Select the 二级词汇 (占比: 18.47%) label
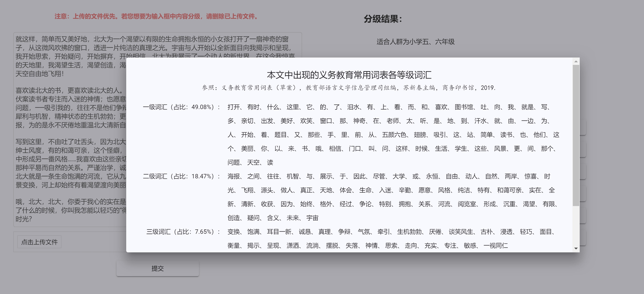Image resolution: width=644 pixels, height=294 pixels. [x=181, y=176]
